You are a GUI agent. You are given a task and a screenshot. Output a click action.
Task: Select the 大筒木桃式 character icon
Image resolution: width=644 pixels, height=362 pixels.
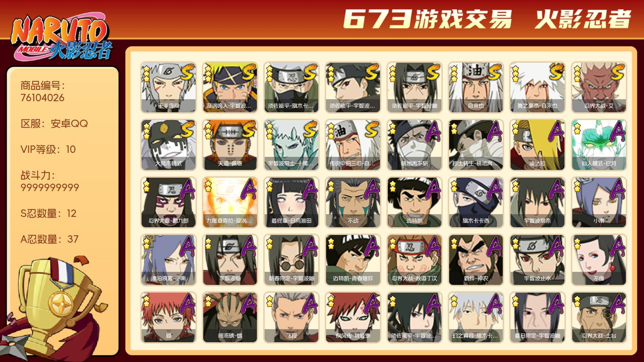tap(168, 145)
